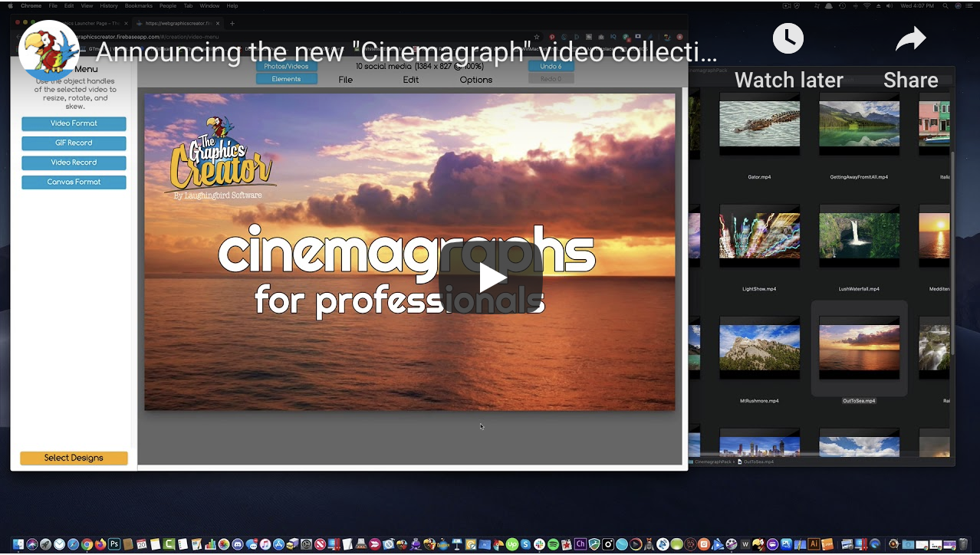Image resolution: width=980 pixels, height=555 pixels.
Task: Click the Video Format button
Action: 74,123
